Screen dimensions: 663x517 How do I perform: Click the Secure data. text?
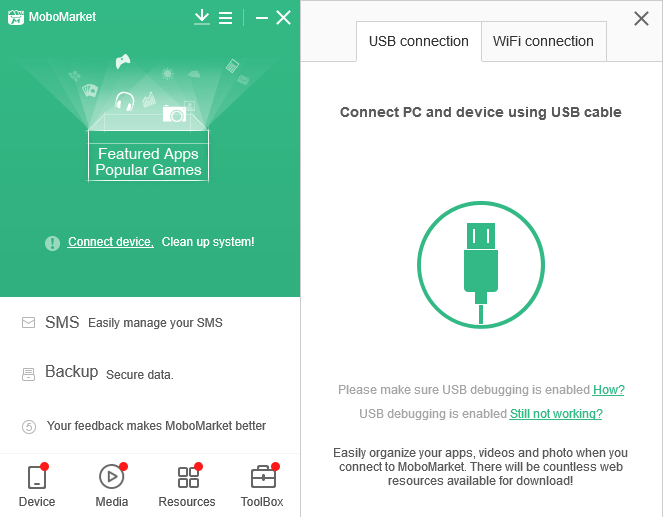coord(140,375)
